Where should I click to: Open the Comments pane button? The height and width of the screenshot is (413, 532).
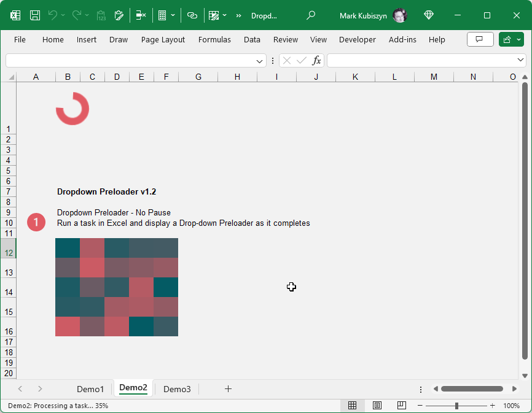480,39
